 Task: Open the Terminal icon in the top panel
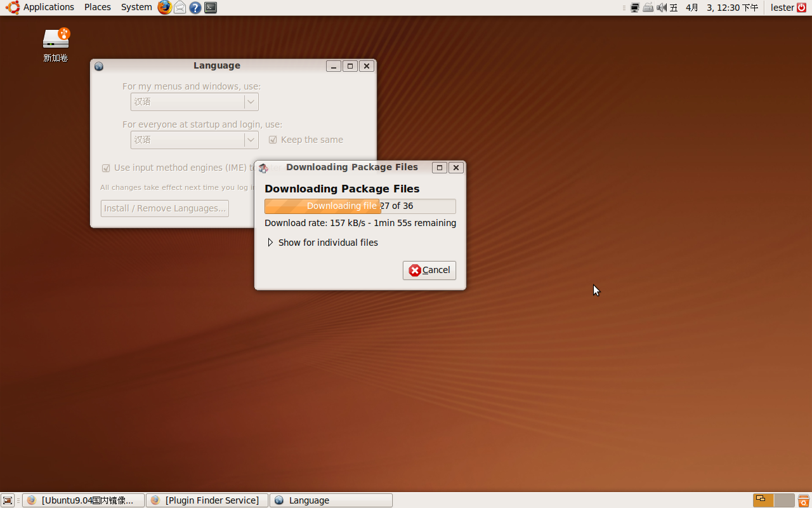coord(210,7)
